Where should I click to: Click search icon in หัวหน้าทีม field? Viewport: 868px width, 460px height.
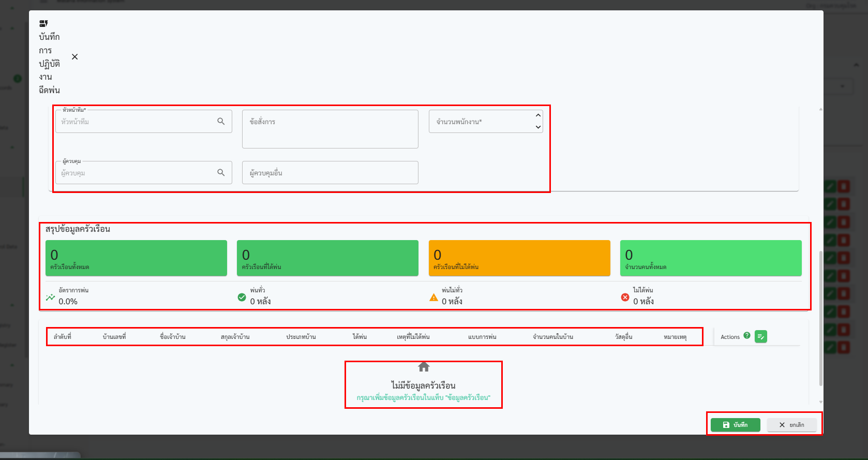[x=221, y=121]
